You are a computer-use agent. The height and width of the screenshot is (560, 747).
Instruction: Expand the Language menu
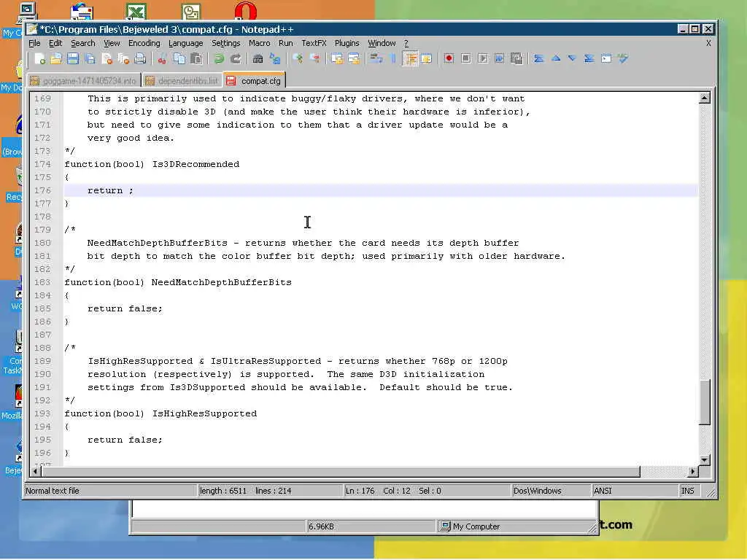[186, 43]
